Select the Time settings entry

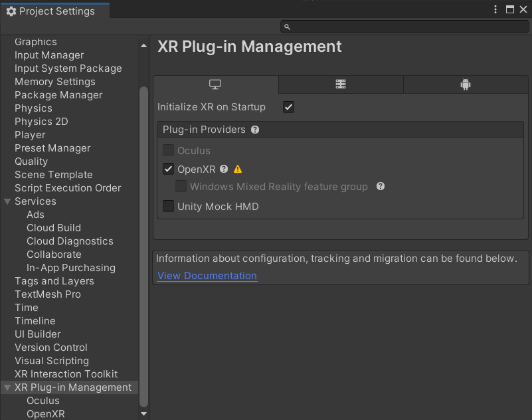[x=27, y=307]
